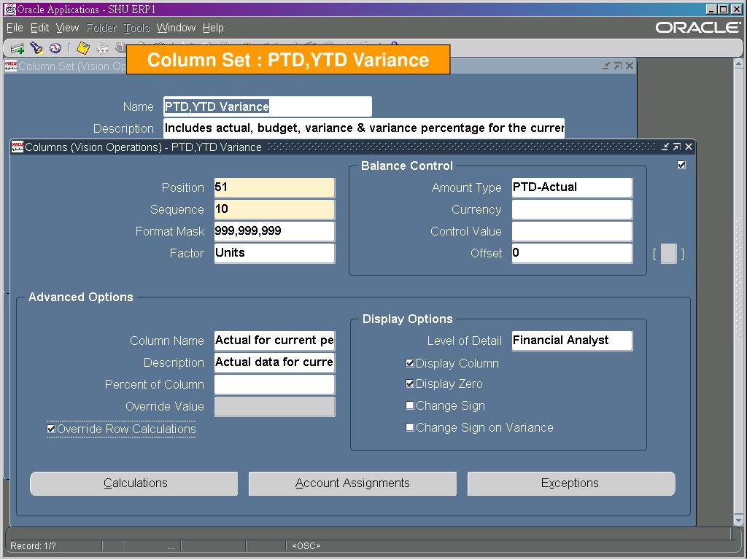Click the Oracle Applications title bar icon
This screenshot has width=747, height=560.
click(x=9, y=9)
